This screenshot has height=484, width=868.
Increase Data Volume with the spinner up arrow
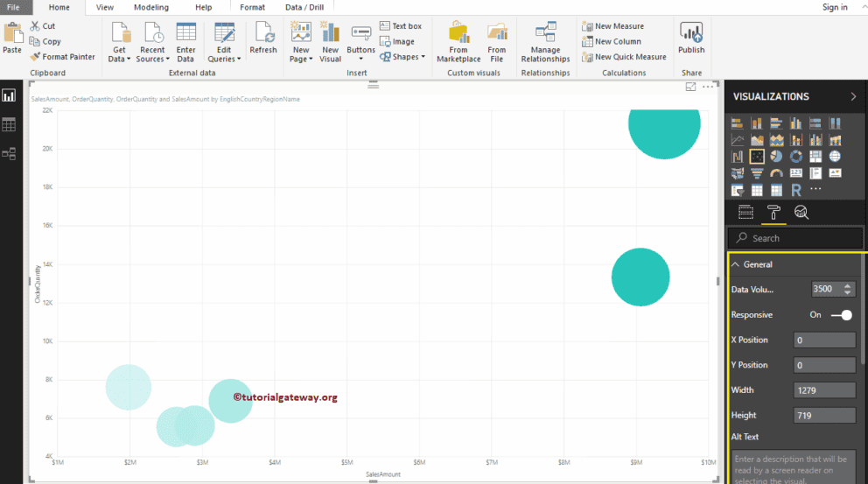(847, 285)
